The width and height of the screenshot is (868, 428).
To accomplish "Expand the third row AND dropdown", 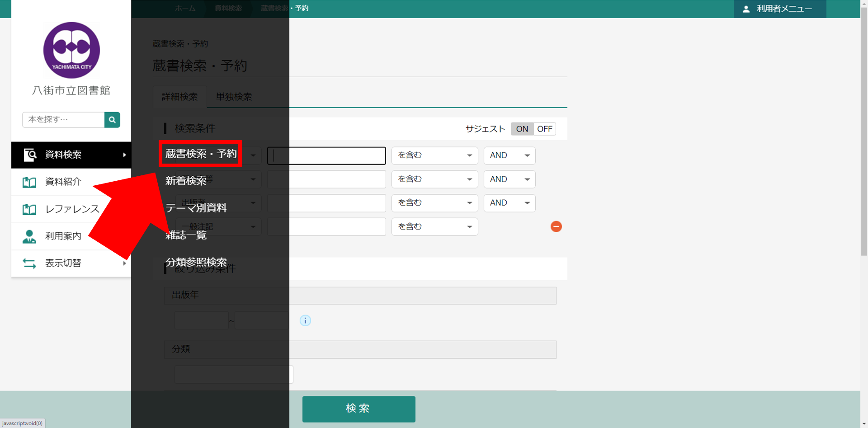I will coord(509,203).
